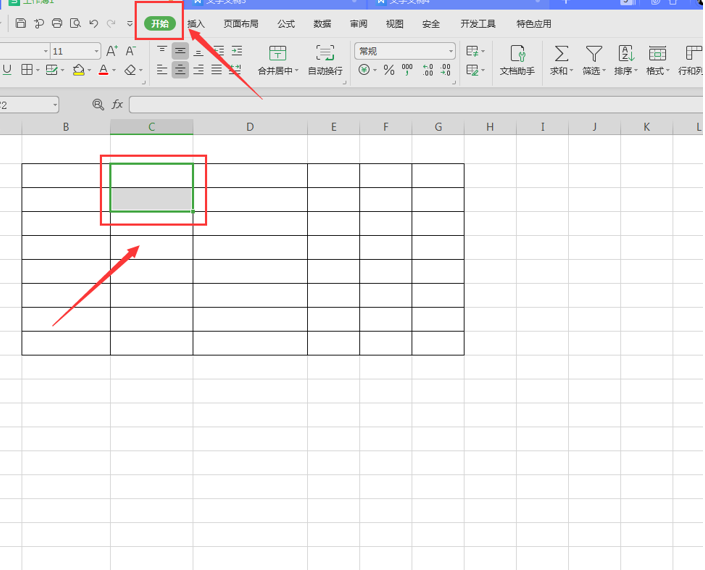
Task: Open the number format dropdown showing 常规
Action: 405,51
